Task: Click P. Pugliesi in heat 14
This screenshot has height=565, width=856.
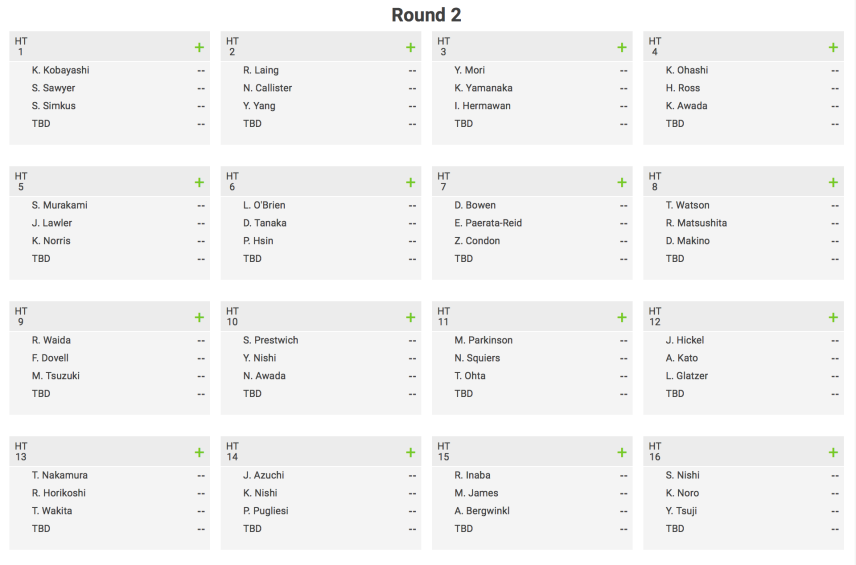Action: tap(266, 510)
